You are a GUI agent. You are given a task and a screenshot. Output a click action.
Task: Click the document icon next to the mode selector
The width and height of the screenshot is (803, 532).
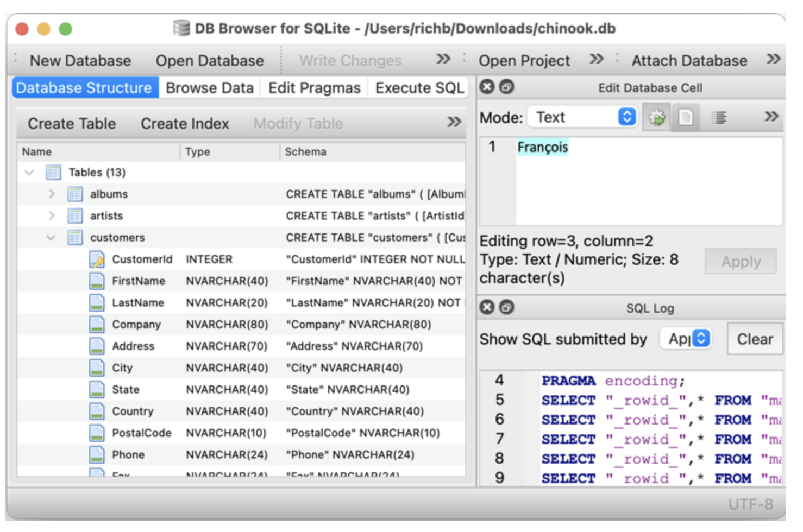[x=687, y=117]
